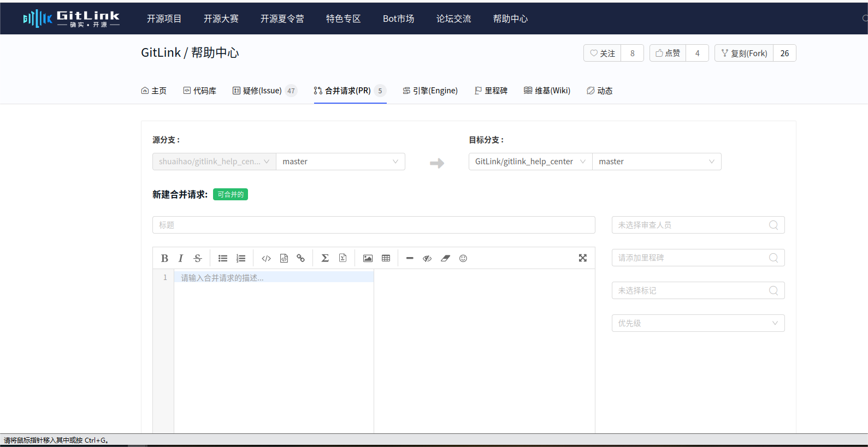Image resolution: width=868 pixels, height=447 pixels.
Task: Open the 请添加里程碑 milestone selector
Action: 698,258
